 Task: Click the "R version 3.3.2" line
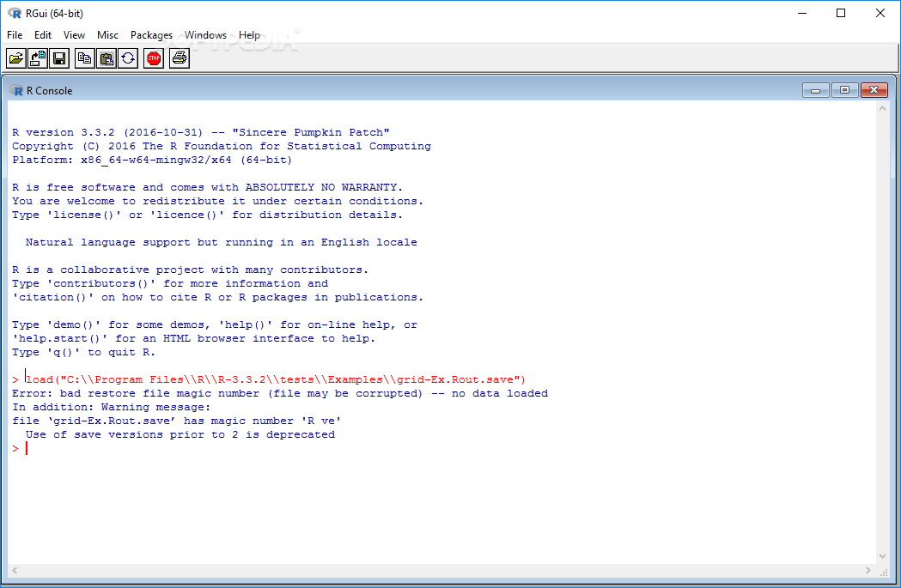coord(201,133)
